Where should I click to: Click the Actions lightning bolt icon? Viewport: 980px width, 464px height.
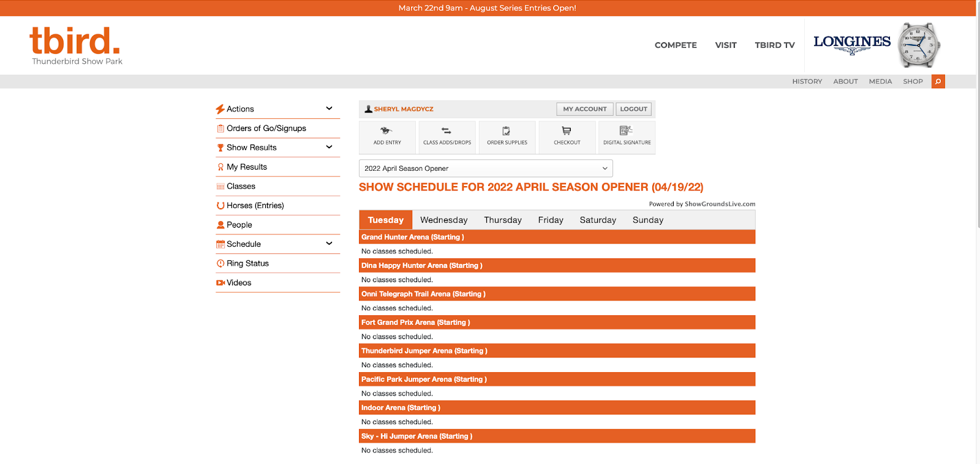pos(221,109)
